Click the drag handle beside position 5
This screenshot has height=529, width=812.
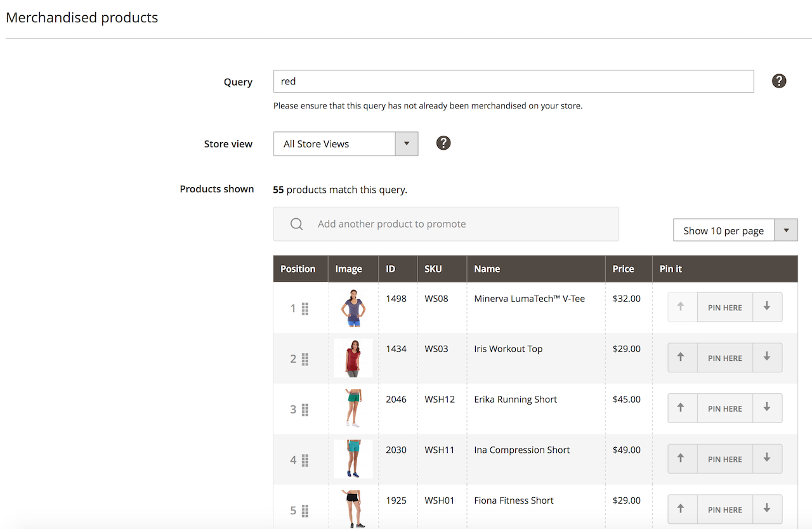click(x=305, y=509)
